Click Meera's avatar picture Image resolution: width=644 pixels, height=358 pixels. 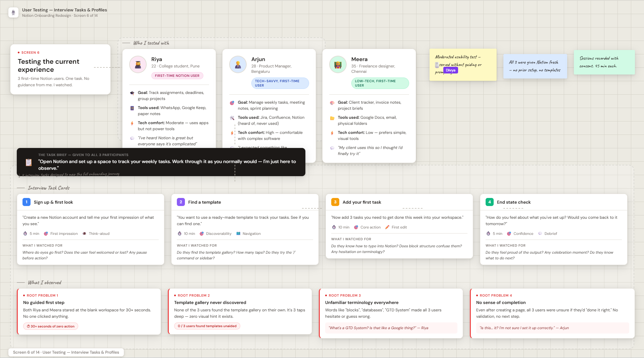[338, 64]
